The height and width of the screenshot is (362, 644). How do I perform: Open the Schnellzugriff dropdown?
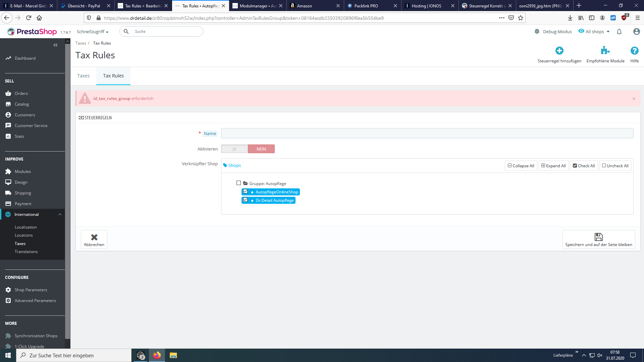tap(92, 32)
